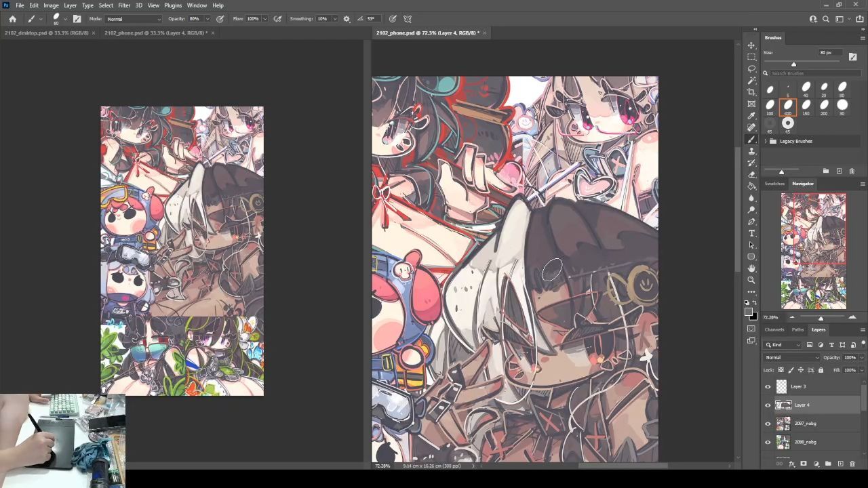Choose the Type tool
Image resolution: width=868 pixels, height=488 pixels.
(x=751, y=233)
